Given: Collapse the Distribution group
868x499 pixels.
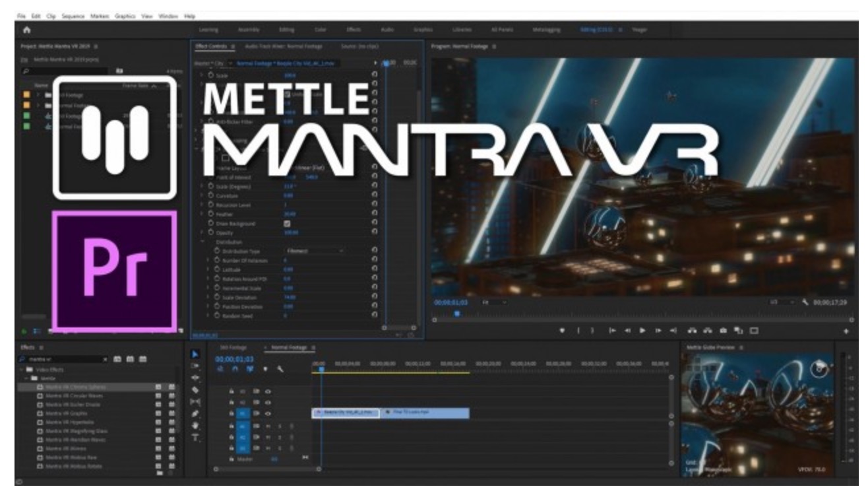Looking at the screenshot, I should (x=202, y=242).
